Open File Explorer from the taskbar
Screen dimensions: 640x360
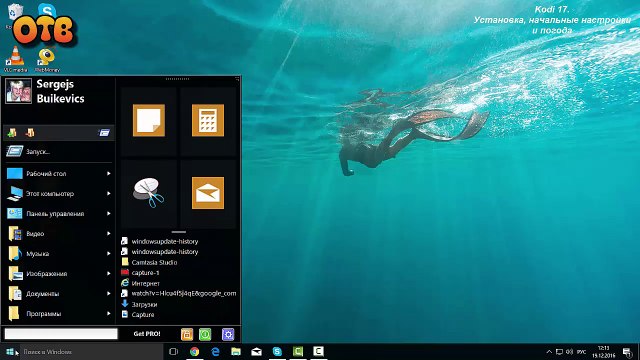click(x=236, y=352)
